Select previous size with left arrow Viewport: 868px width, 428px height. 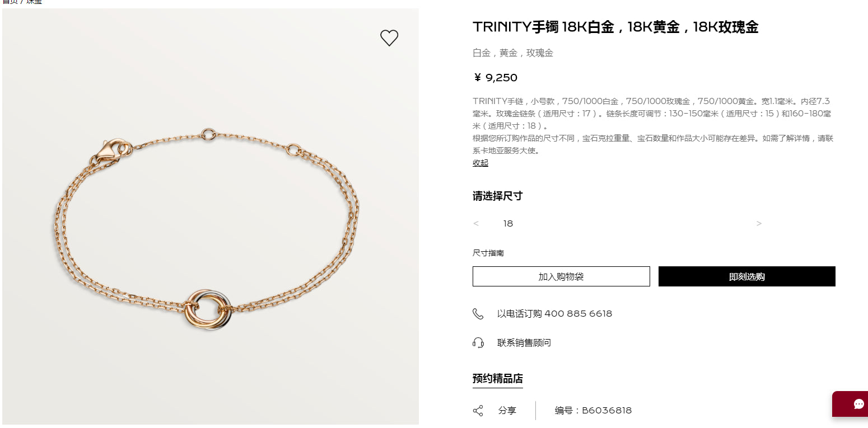(476, 224)
